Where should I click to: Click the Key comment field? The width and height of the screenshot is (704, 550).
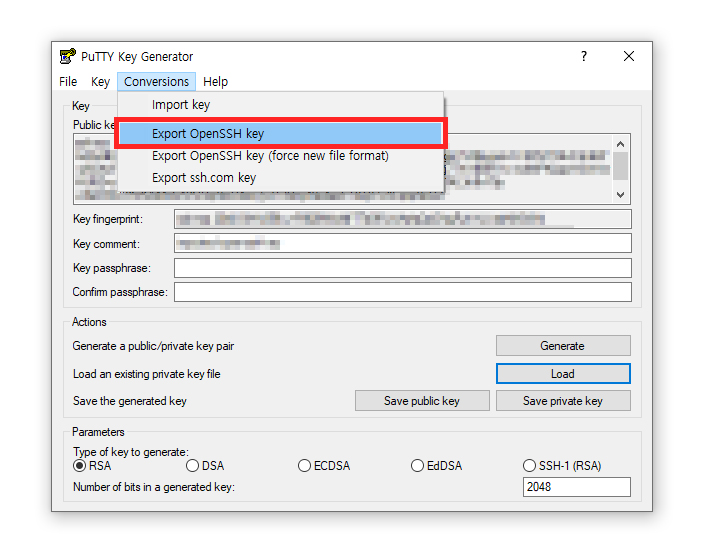coord(403,243)
